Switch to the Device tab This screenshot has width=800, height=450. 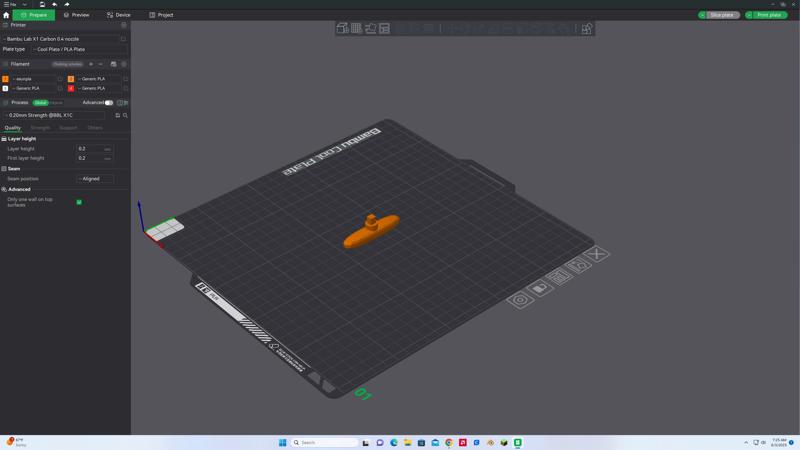118,15
